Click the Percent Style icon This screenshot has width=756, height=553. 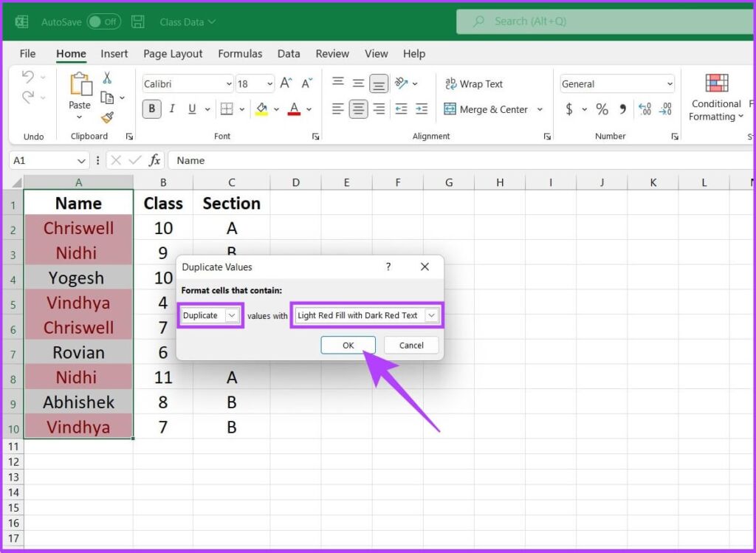602,109
